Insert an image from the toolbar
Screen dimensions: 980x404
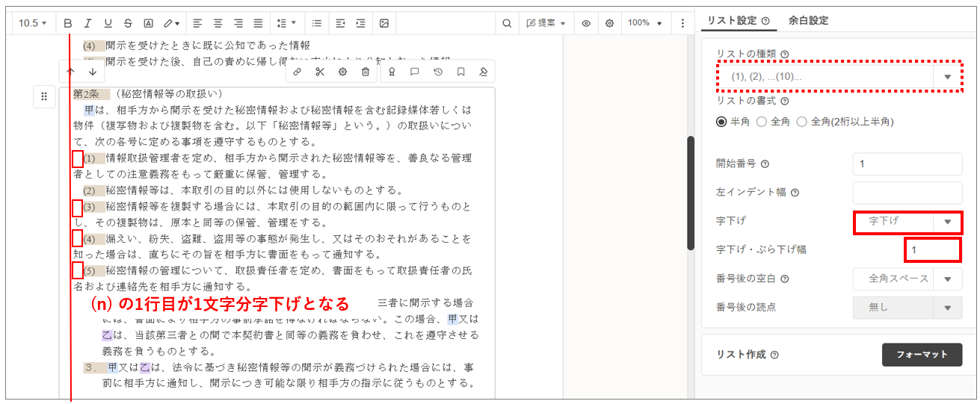[x=384, y=23]
